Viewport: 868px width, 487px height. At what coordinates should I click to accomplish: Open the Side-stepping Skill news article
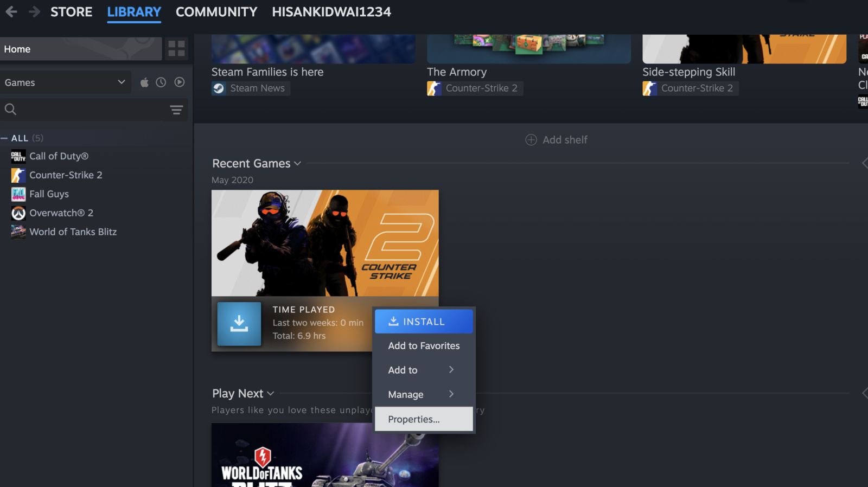[688, 72]
